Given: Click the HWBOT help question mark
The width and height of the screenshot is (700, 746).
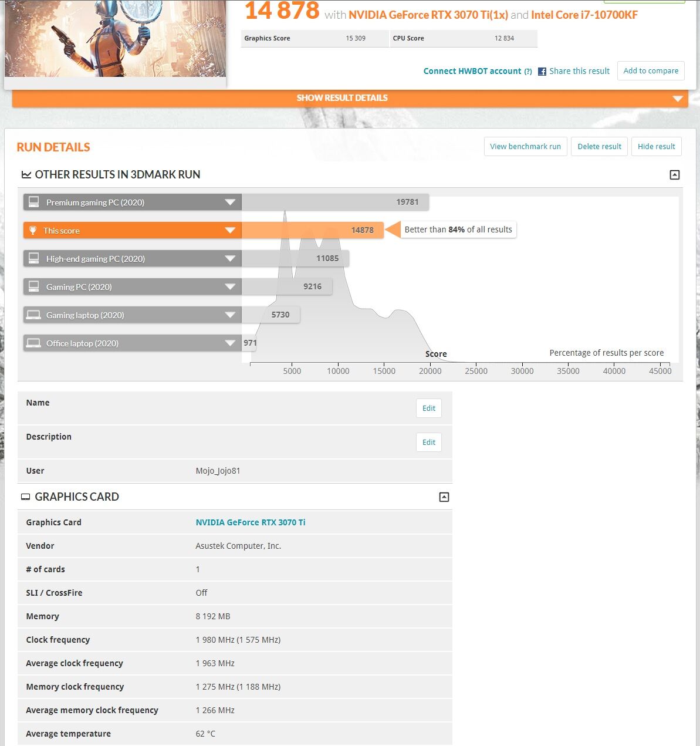Looking at the screenshot, I should pyautogui.click(x=528, y=72).
